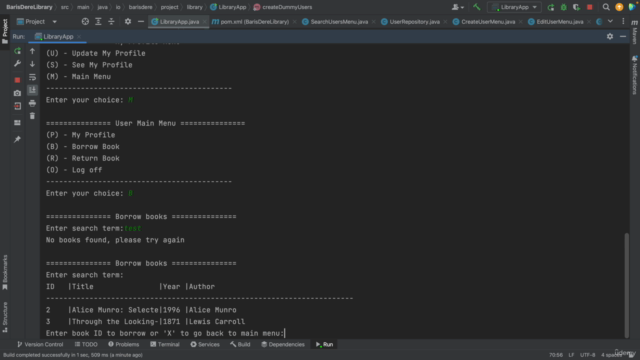
Task: Open run panel gear settings
Action: [x=610, y=36]
